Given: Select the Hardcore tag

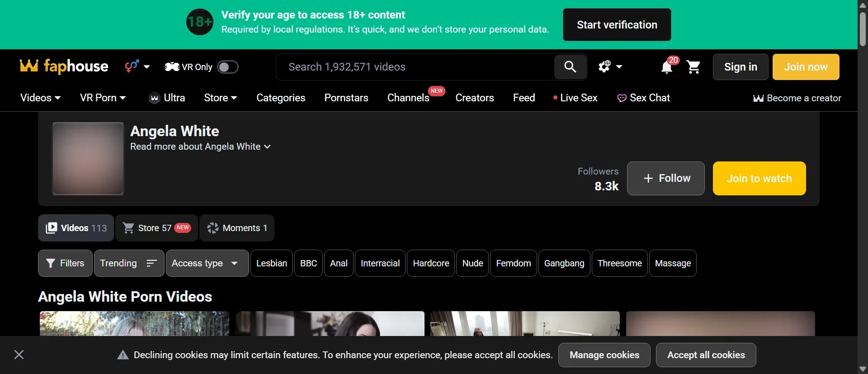Looking at the screenshot, I should [x=431, y=263].
